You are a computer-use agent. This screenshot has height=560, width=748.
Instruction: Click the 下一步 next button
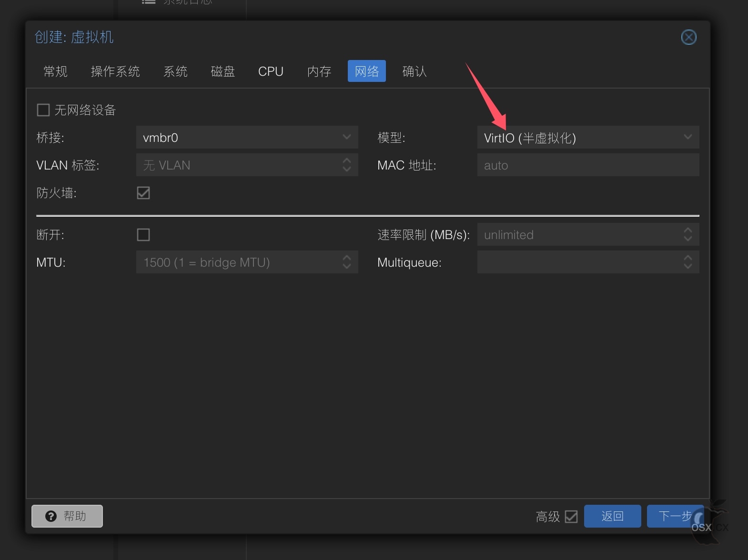click(675, 516)
